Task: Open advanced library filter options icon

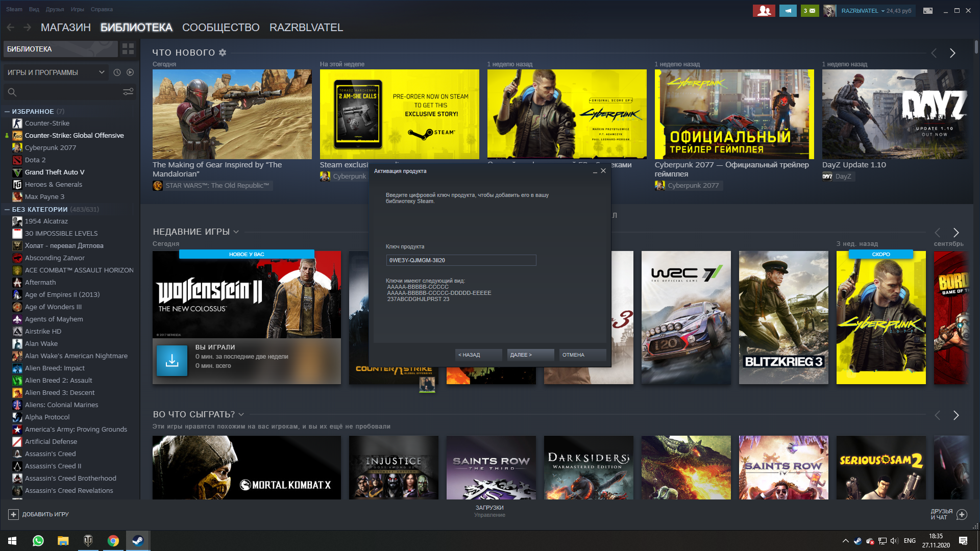Action: coord(128,92)
